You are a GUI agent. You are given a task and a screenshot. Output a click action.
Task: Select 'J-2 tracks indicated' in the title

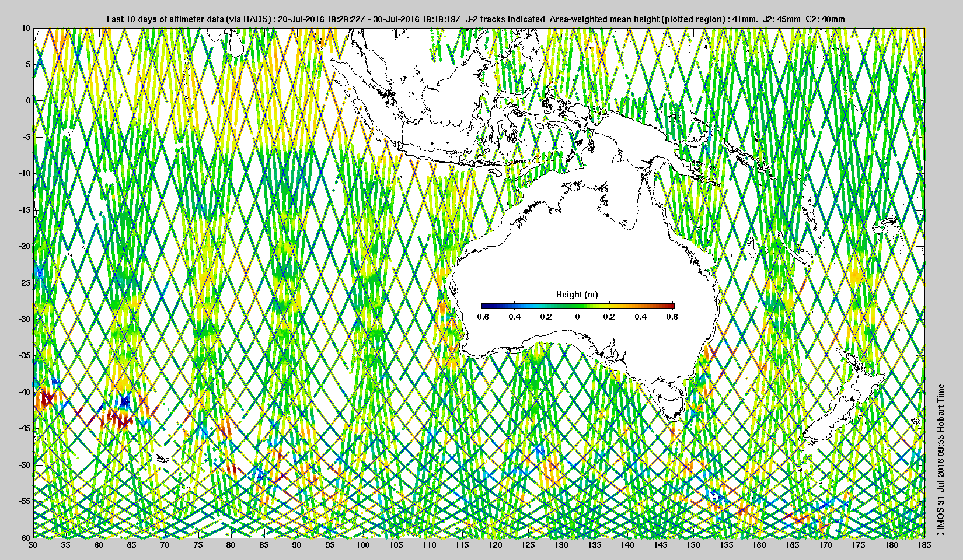[x=505, y=19]
